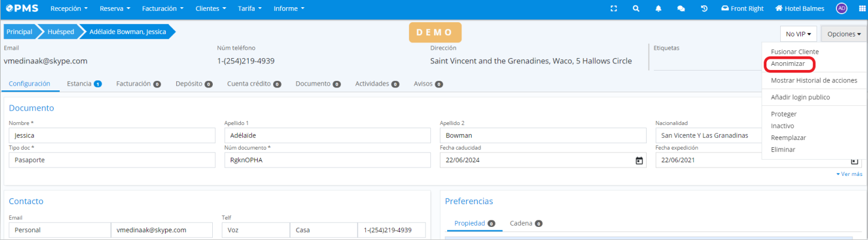This screenshot has height=240, width=868.
Task: Open the notifications bell icon
Action: pyautogui.click(x=659, y=8)
